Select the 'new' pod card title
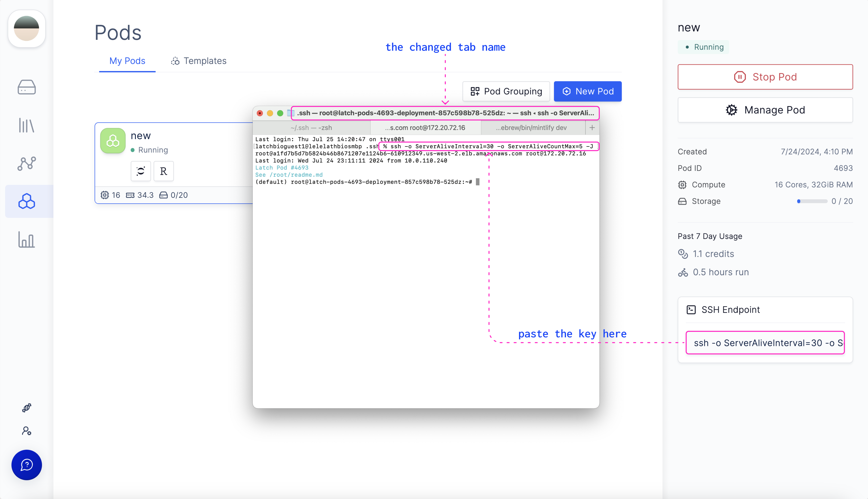The height and width of the screenshot is (499, 868). (x=140, y=136)
